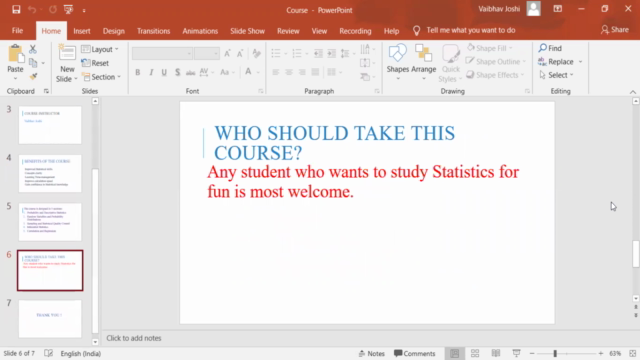Start slide show from beginning icon
The width and height of the screenshot is (640, 360).
68,9
